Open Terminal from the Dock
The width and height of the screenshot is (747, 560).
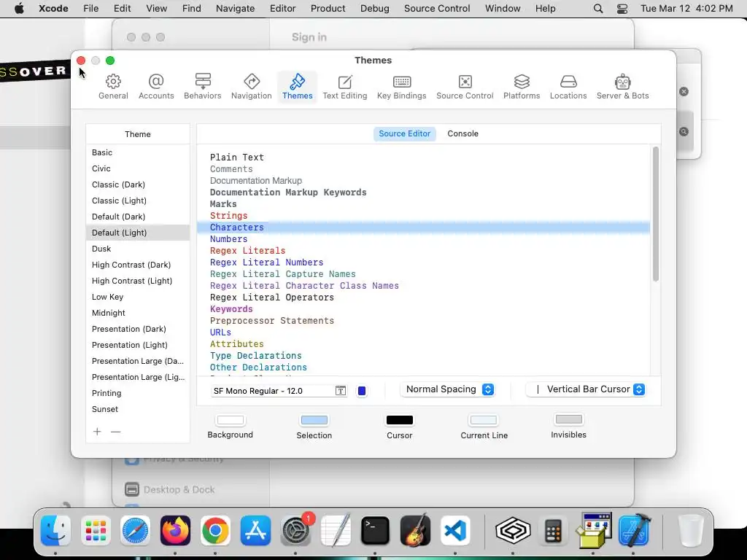(376, 531)
